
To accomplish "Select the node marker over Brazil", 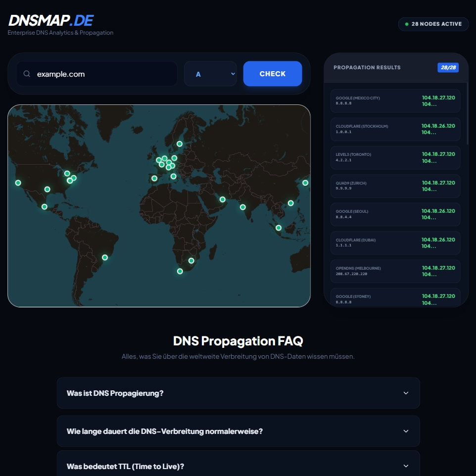I will pyautogui.click(x=104, y=257).
